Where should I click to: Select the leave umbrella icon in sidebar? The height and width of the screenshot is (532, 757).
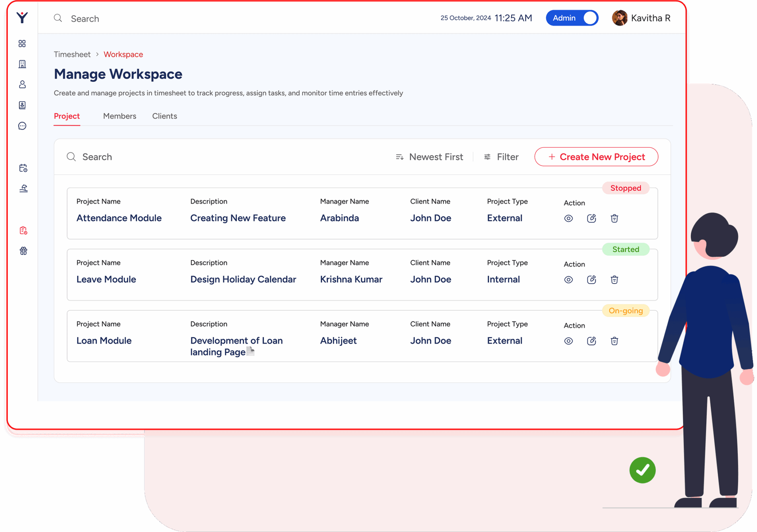(22, 189)
